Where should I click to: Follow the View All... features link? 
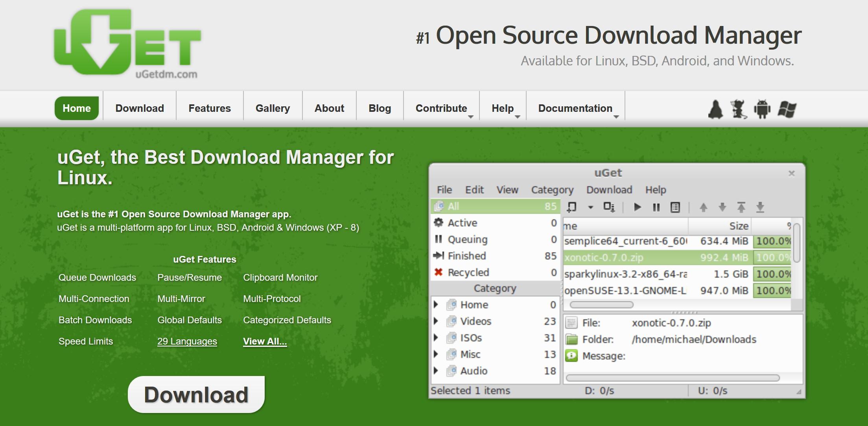pos(265,341)
